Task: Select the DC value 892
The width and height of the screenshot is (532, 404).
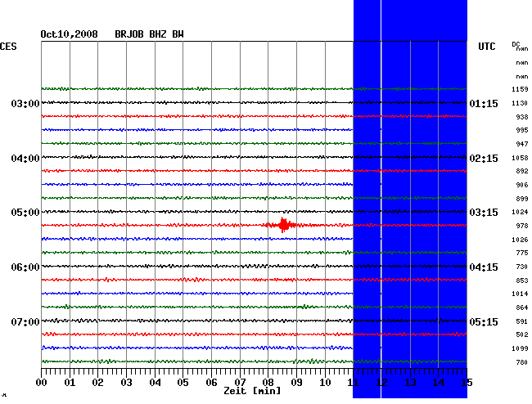Action: tap(522, 171)
